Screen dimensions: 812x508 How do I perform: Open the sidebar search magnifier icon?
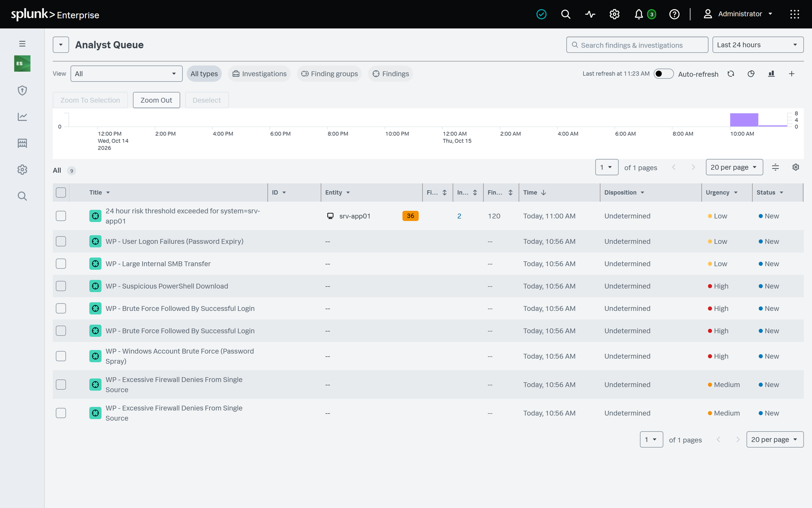tap(22, 196)
